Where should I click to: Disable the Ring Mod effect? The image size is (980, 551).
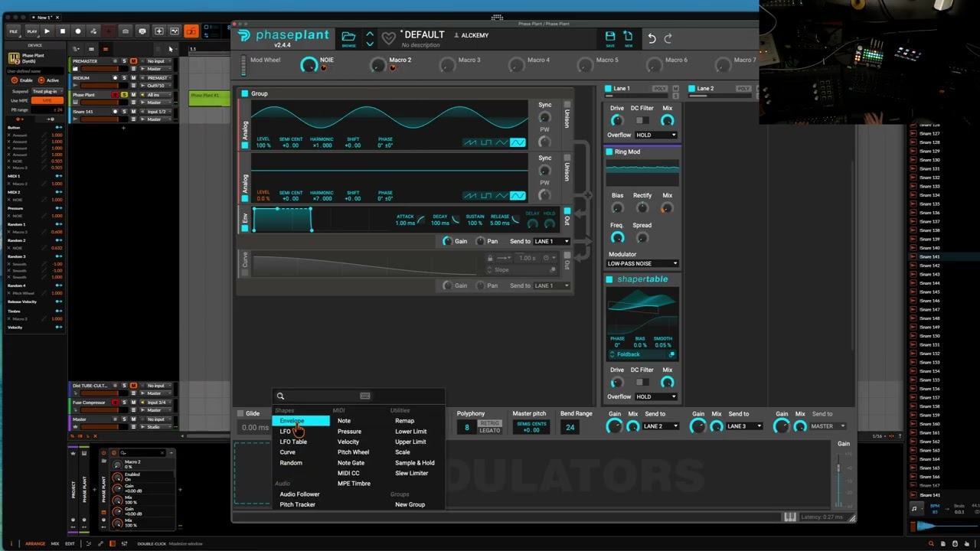click(609, 152)
